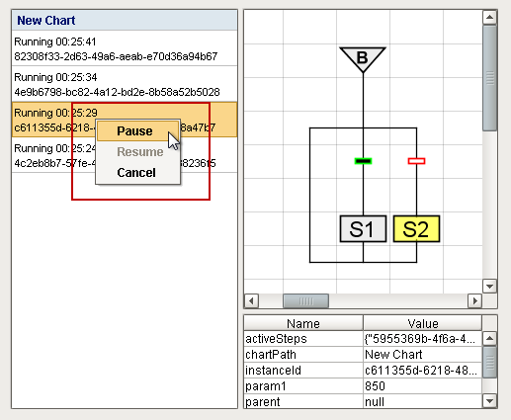Select the yellow S2 step box
The width and height of the screenshot is (511, 420).
pyautogui.click(x=416, y=229)
